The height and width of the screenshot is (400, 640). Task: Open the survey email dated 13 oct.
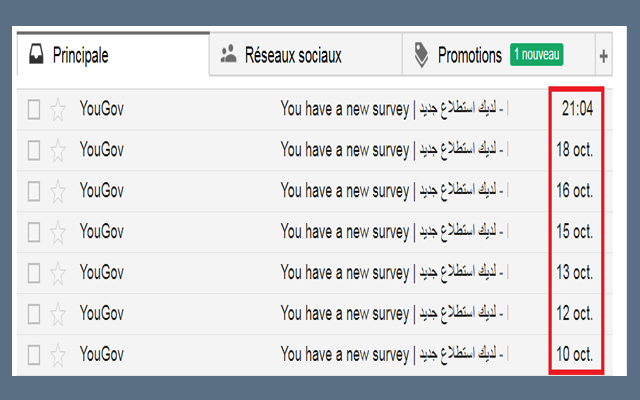(x=395, y=272)
